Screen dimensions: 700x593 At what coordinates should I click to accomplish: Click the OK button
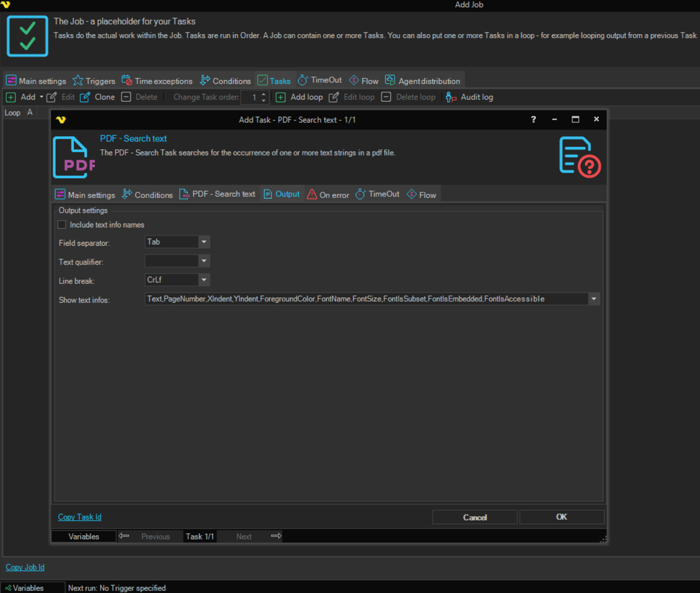click(562, 517)
